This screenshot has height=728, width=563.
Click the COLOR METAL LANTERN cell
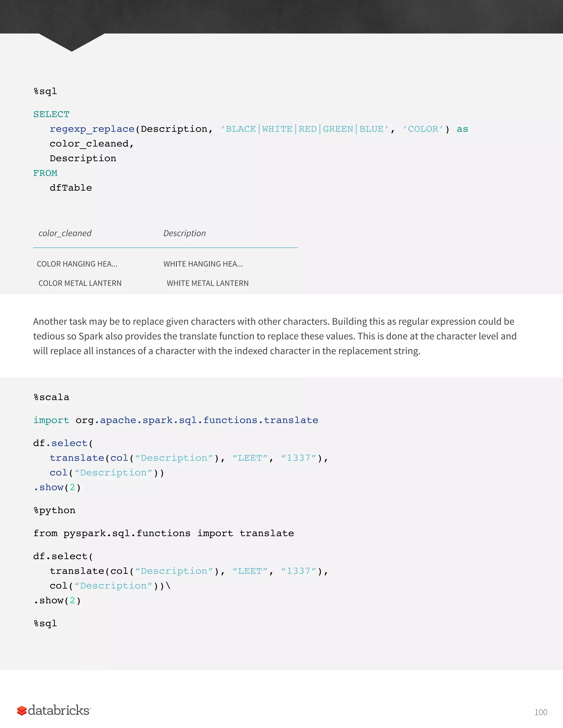[80, 283]
